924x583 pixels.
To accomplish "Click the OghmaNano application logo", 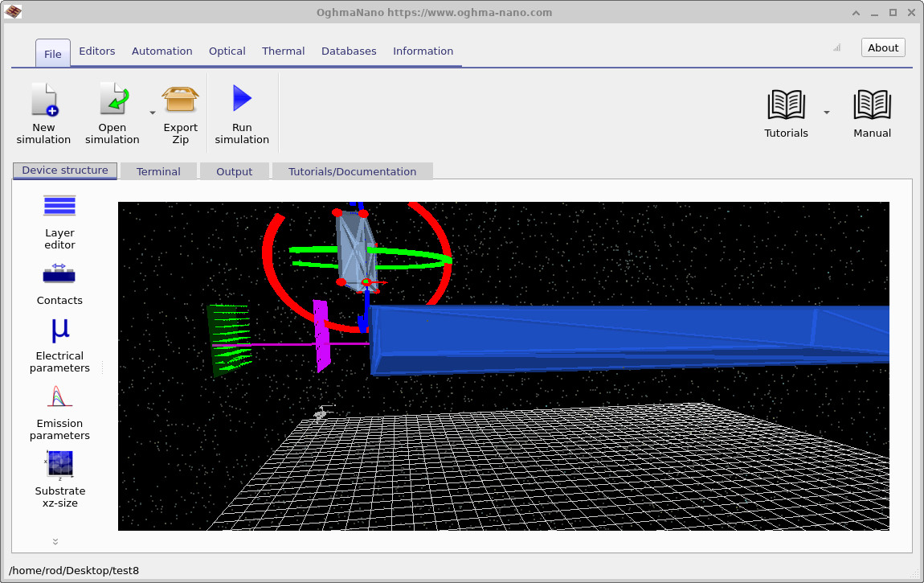I will 13,12.
